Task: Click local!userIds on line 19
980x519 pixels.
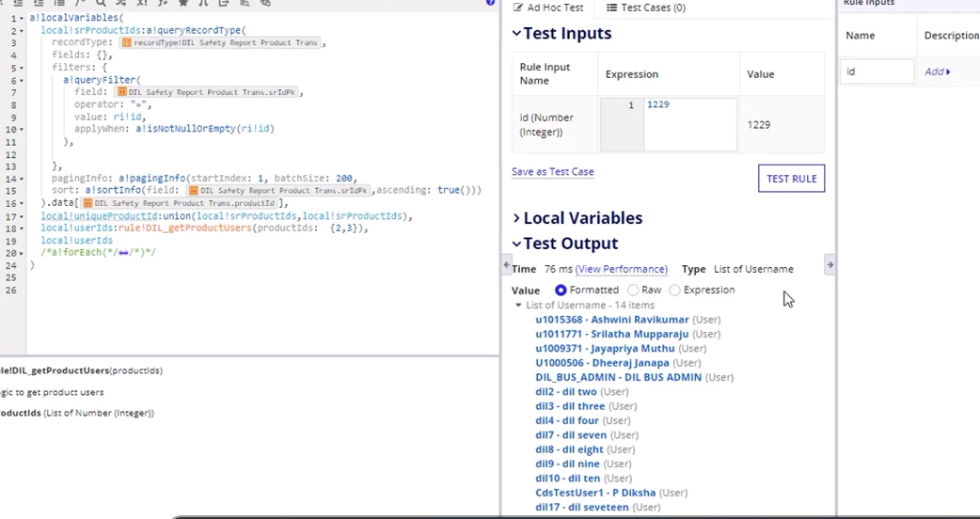Action: pyautogui.click(x=77, y=241)
